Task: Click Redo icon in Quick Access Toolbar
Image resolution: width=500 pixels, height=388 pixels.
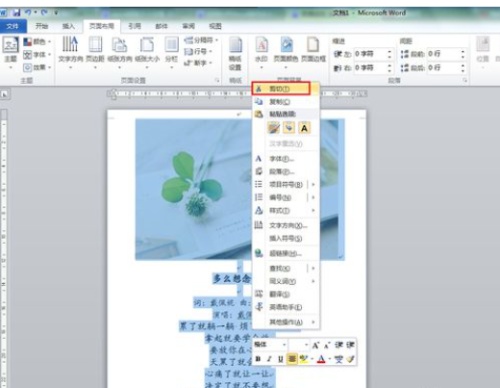Action: pyautogui.click(x=44, y=13)
